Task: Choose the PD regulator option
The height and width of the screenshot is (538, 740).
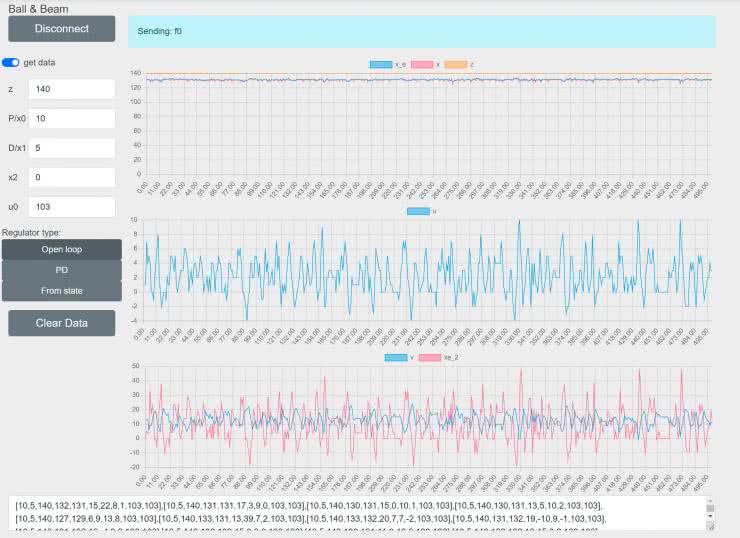Action: pos(61,270)
